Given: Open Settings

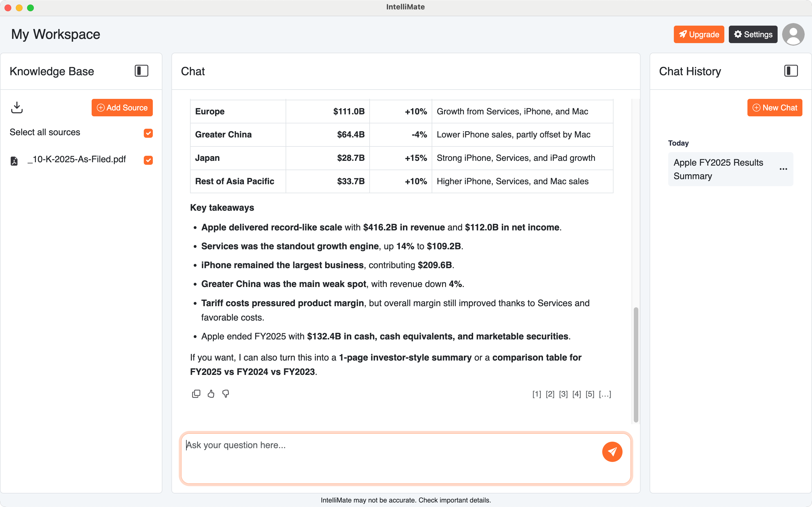Looking at the screenshot, I should [x=753, y=34].
